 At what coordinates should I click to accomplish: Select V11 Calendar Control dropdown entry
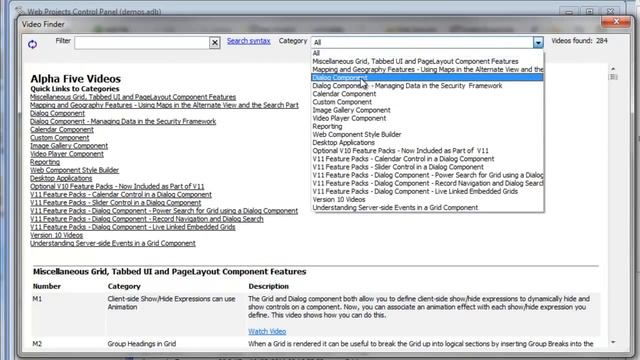[x=427, y=159]
